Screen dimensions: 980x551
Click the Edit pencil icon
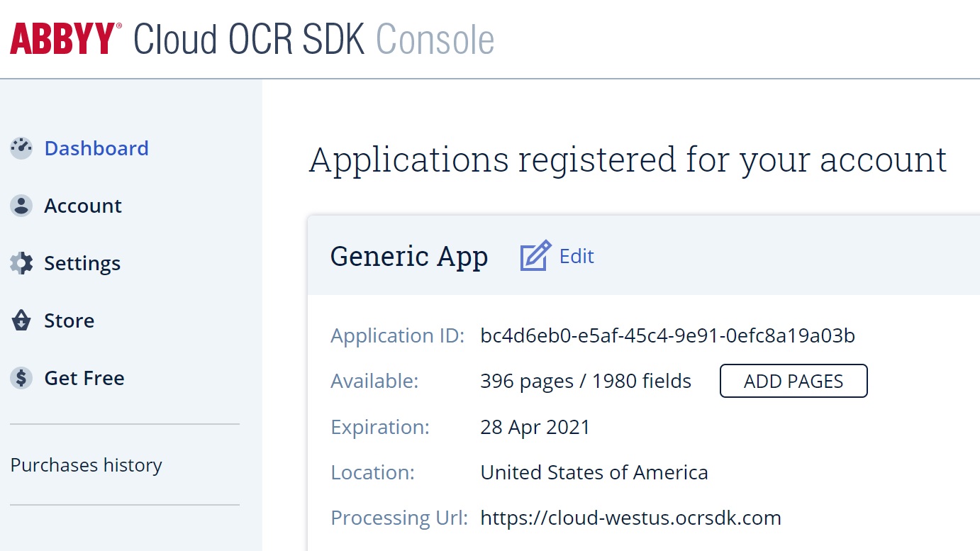tap(535, 256)
